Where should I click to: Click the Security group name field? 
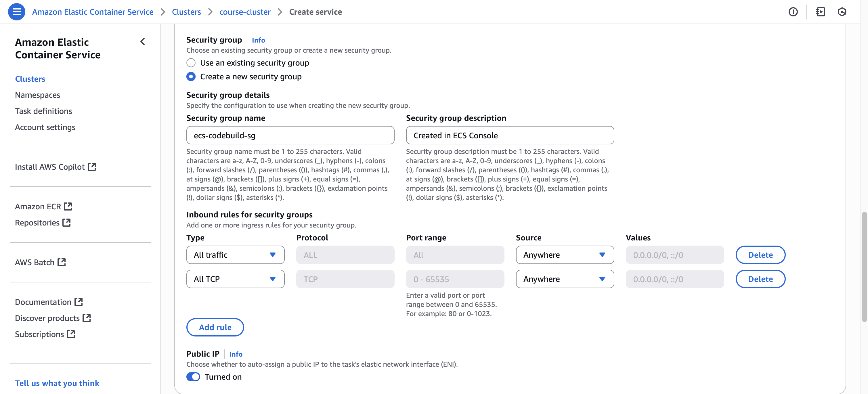click(290, 135)
